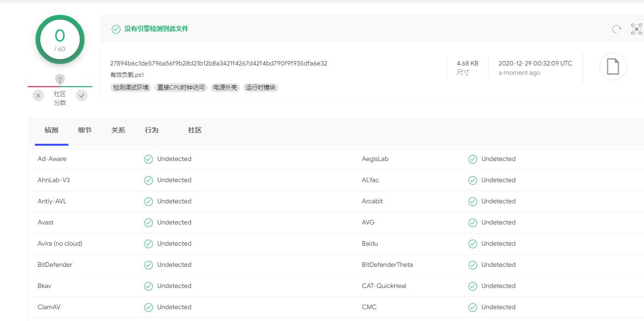Vote positive with the checkmark community icon
This screenshot has height=321, width=644.
(82, 96)
